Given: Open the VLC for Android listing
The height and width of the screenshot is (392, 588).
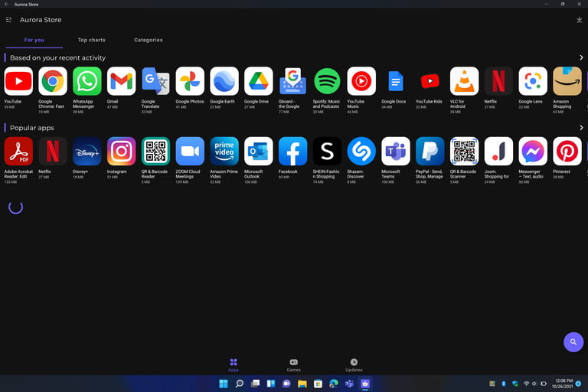Looking at the screenshot, I should [465, 81].
